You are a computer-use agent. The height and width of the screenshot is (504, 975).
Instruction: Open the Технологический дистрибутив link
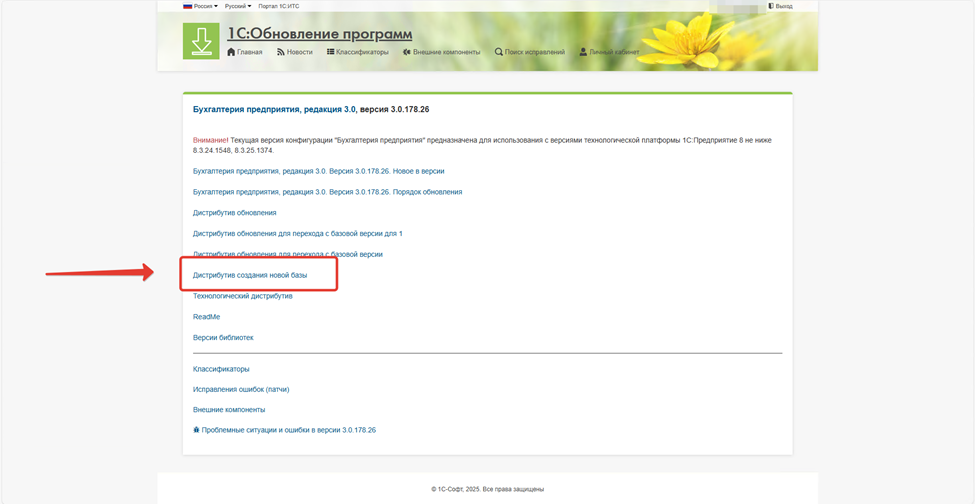coord(243,296)
